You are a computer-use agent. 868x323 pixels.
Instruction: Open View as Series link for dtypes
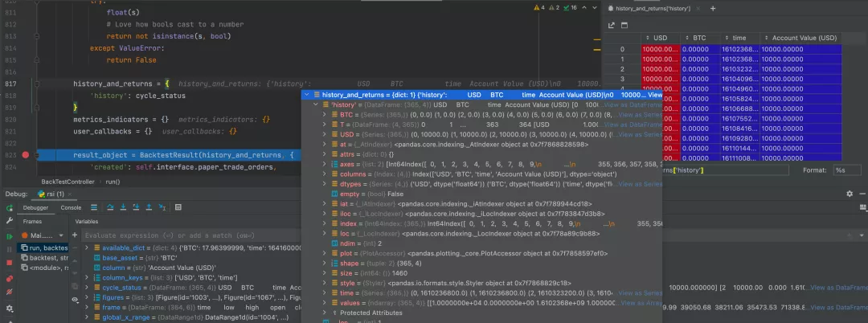point(640,184)
